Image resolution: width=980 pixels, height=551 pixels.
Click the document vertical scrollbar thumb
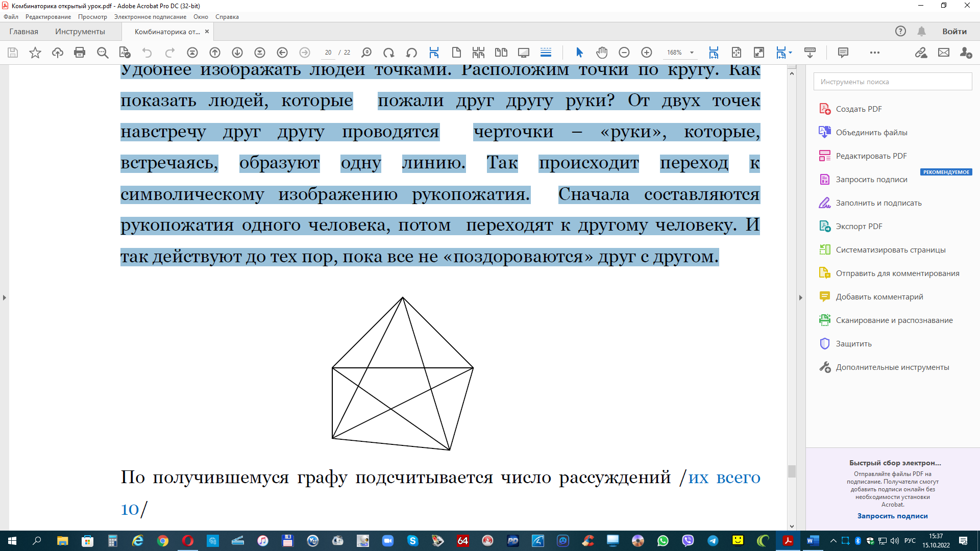click(792, 471)
